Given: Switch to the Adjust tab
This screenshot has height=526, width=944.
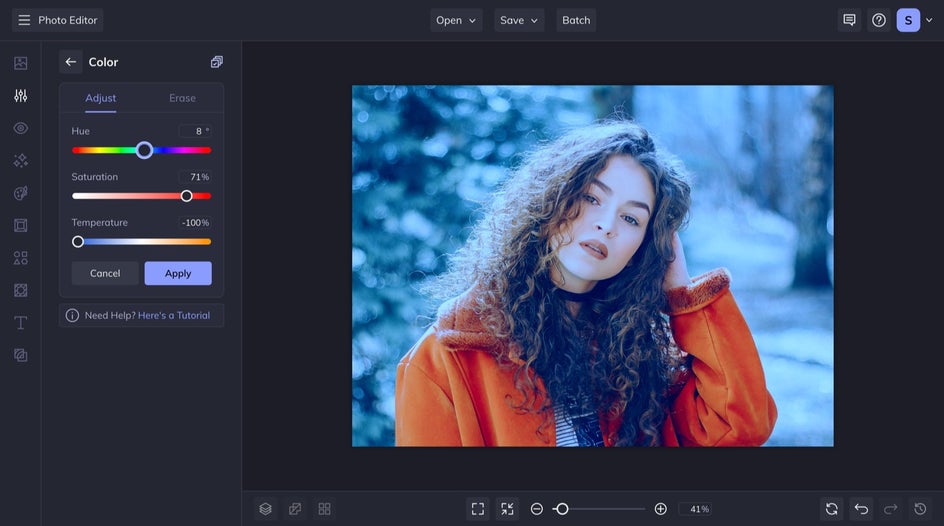Looking at the screenshot, I should point(101,98).
